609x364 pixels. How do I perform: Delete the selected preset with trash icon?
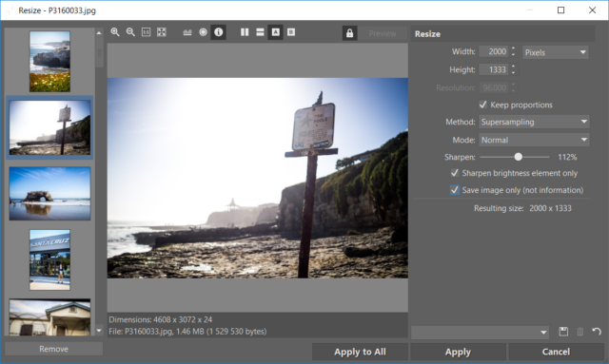(580, 332)
